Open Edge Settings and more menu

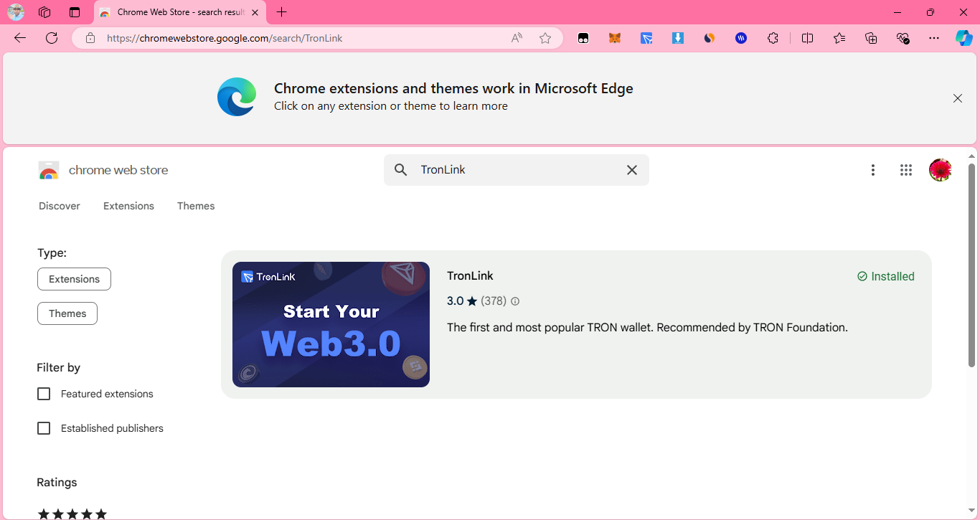click(x=934, y=38)
